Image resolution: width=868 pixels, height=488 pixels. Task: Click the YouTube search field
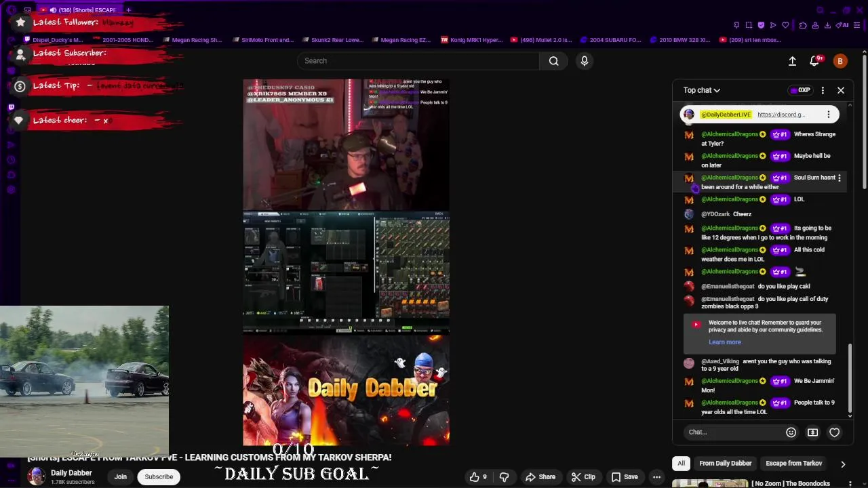click(418, 61)
